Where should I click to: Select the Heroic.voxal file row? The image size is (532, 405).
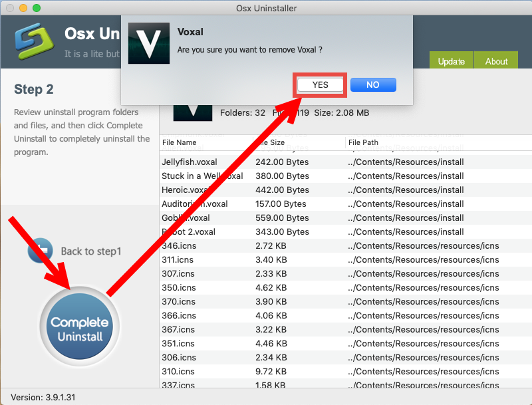click(x=266, y=190)
